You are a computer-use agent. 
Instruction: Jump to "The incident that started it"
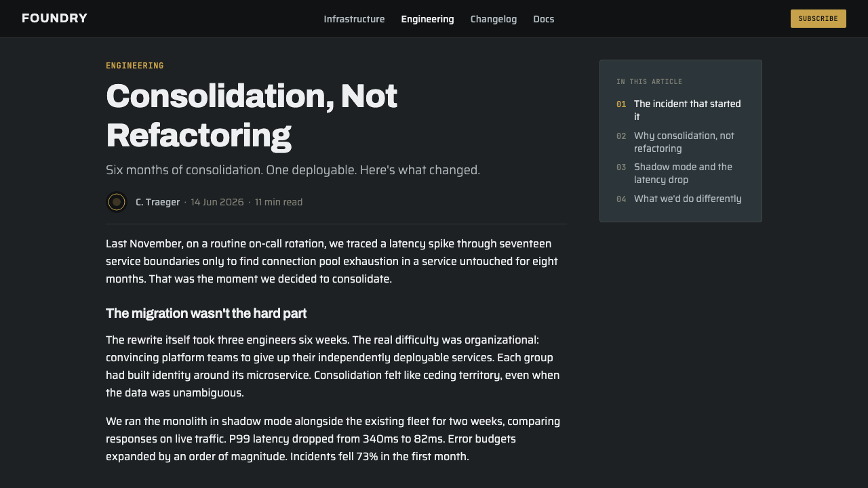(688, 110)
